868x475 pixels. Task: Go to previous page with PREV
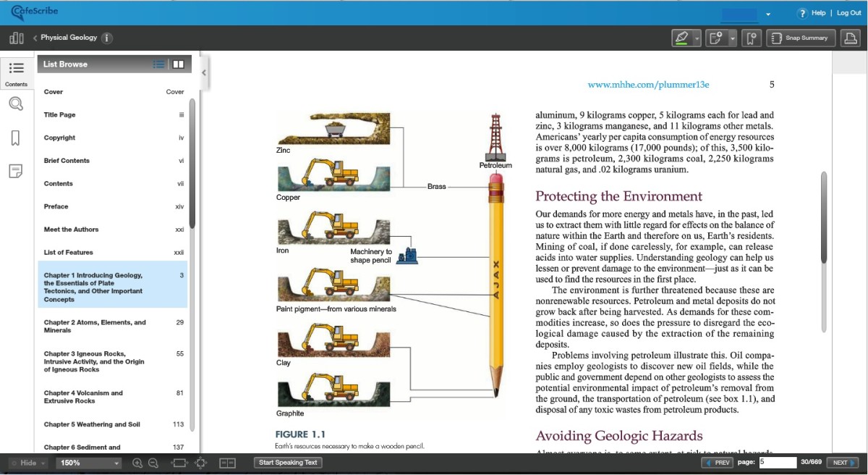pyautogui.click(x=718, y=463)
